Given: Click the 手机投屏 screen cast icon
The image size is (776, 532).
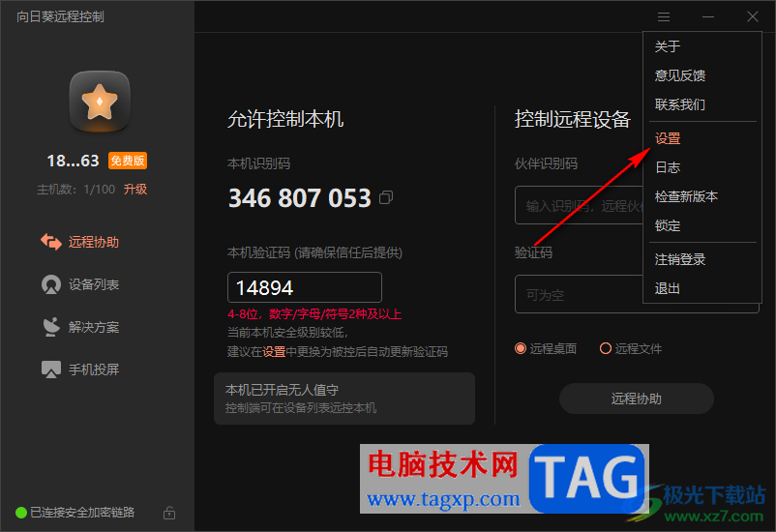Looking at the screenshot, I should click(x=51, y=369).
